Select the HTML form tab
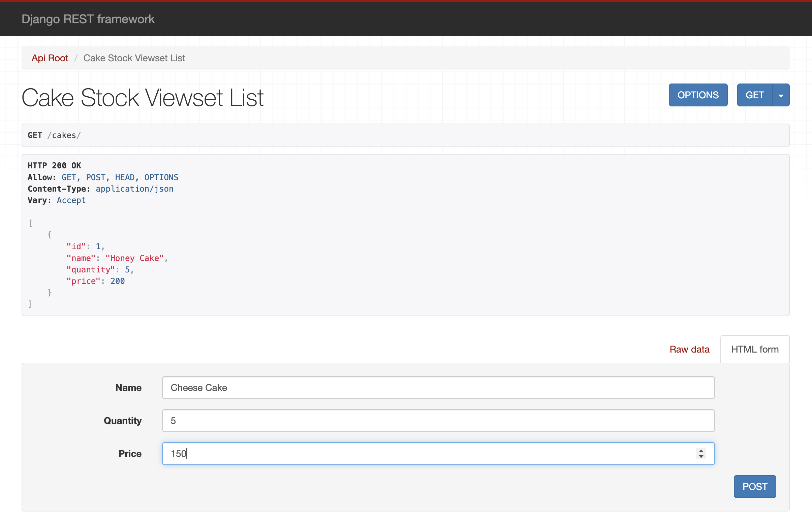 [755, 349]
